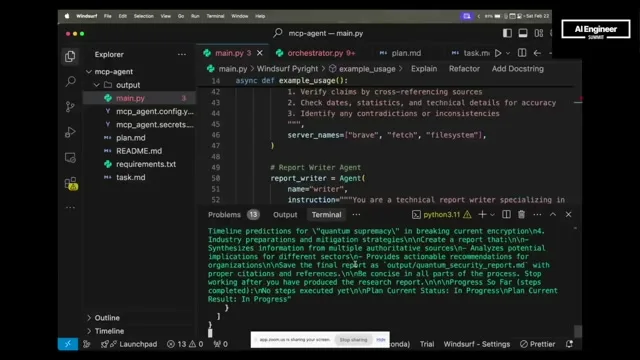
Task: Split the terminal pane
Action: (x=506, y=215)
